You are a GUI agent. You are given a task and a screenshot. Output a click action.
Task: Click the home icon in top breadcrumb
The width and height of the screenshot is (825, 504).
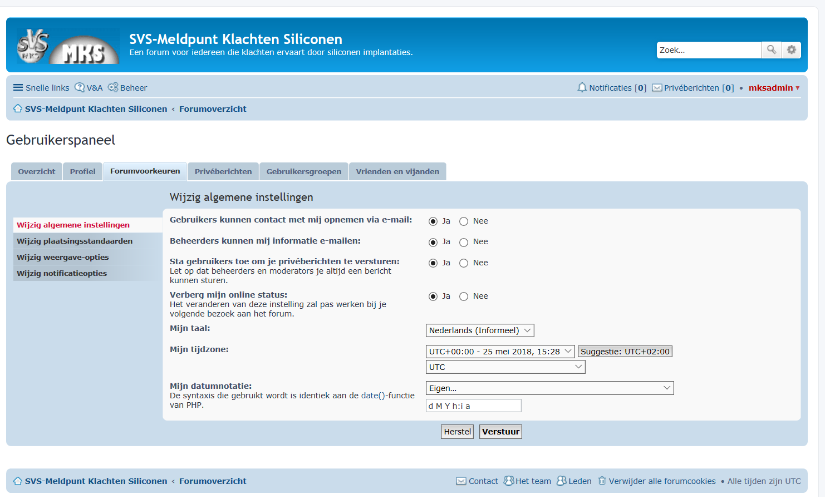tap(18, 109)
